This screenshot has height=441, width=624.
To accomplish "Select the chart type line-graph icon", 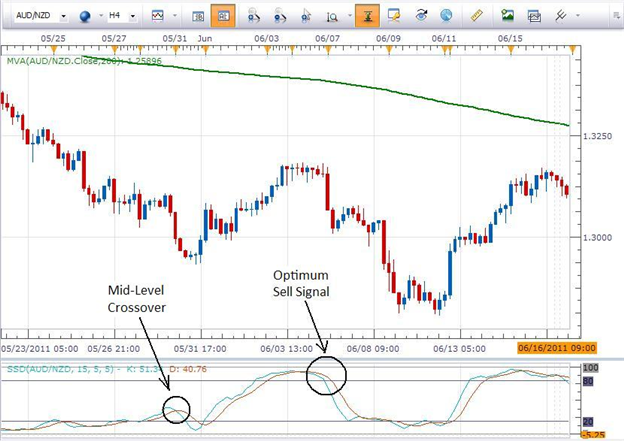I will (x=158, y=16).
